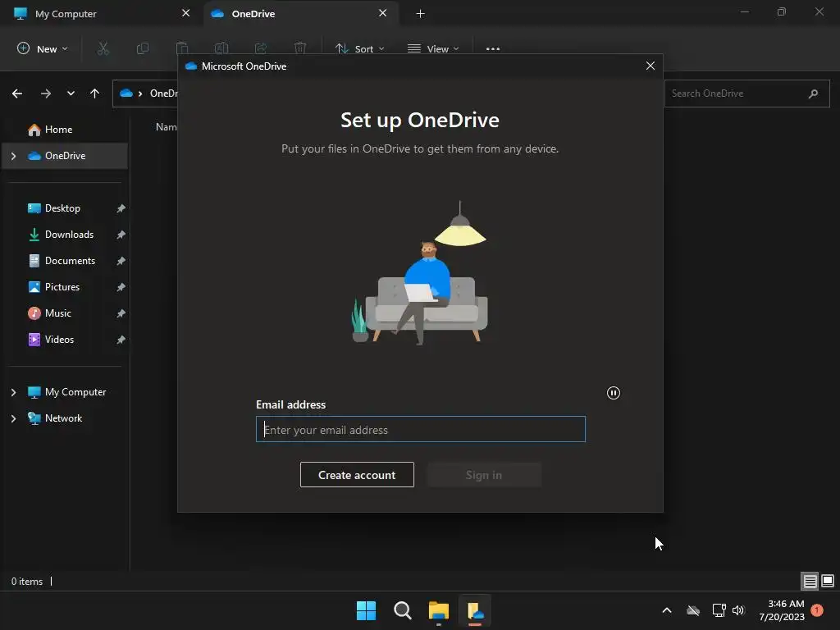Focus the Email address input field
Screen dimensions: 840x630
pyautogui.click(x=421, y=429)
